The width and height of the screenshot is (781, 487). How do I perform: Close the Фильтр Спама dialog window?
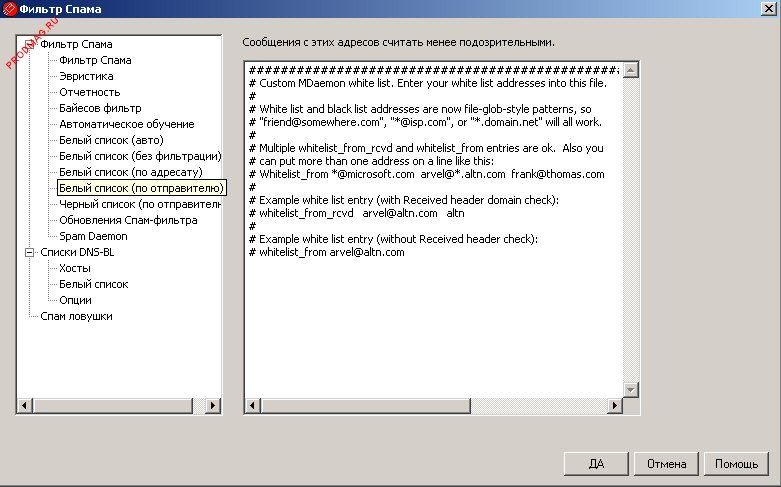[766, 10]
